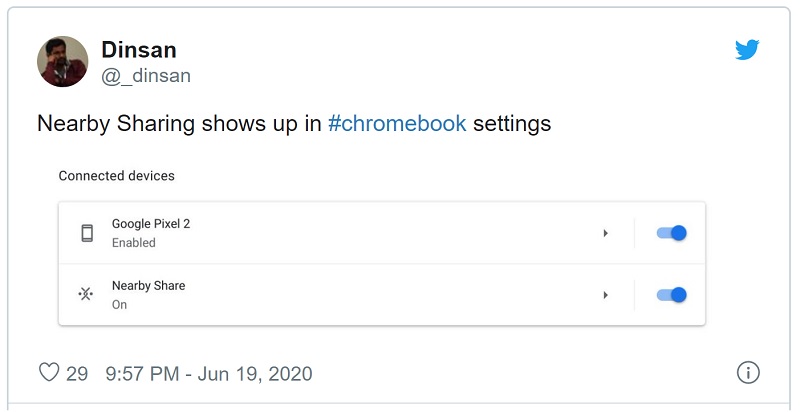The height and width of the screenshot is (412, 800).
Task: Open the #chromebook hashtag
Action: (x=397, y=124)
